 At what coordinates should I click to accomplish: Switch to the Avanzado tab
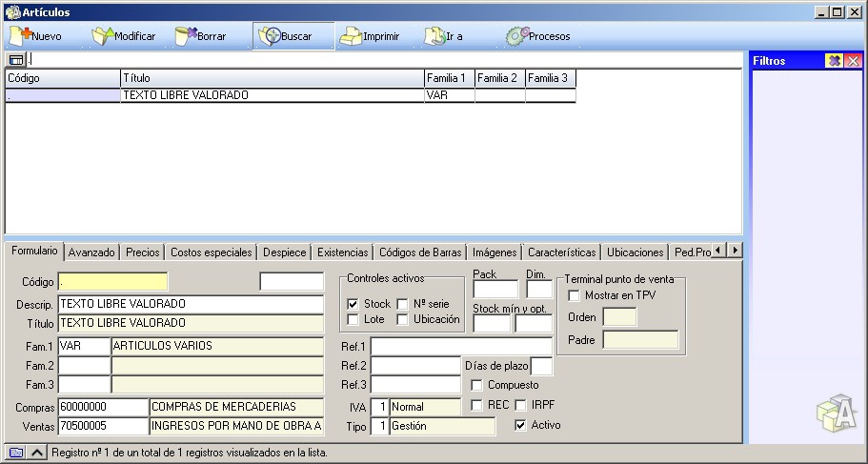(91, 252)
